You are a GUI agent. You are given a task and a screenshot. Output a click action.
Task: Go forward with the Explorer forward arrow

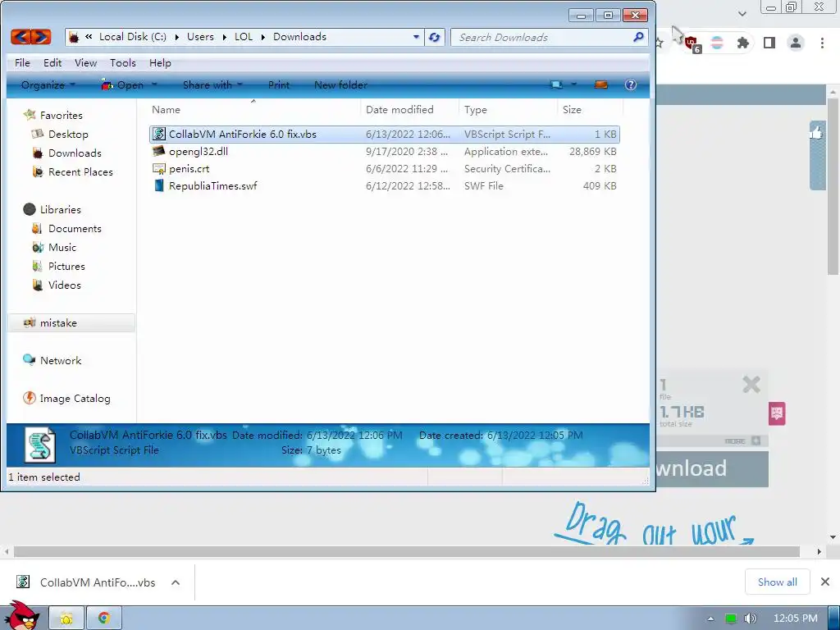click(x=41, y=37)
